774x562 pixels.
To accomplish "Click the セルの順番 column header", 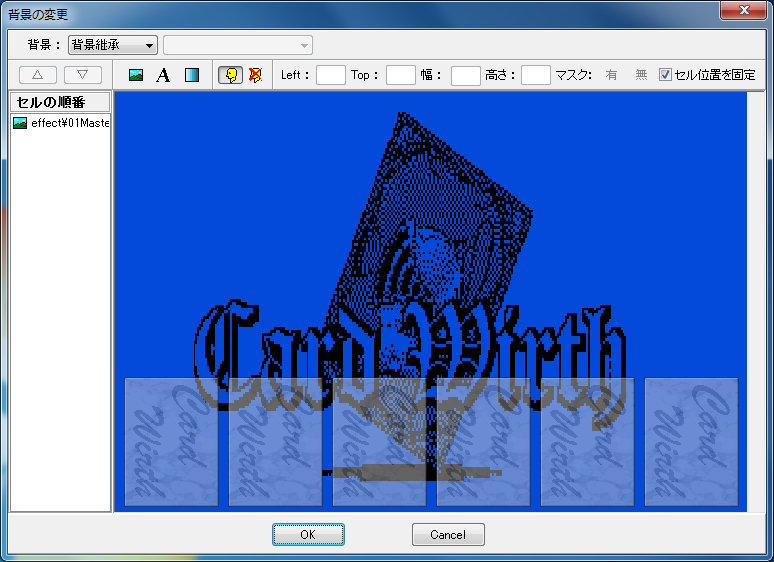I will click(60, 102).
